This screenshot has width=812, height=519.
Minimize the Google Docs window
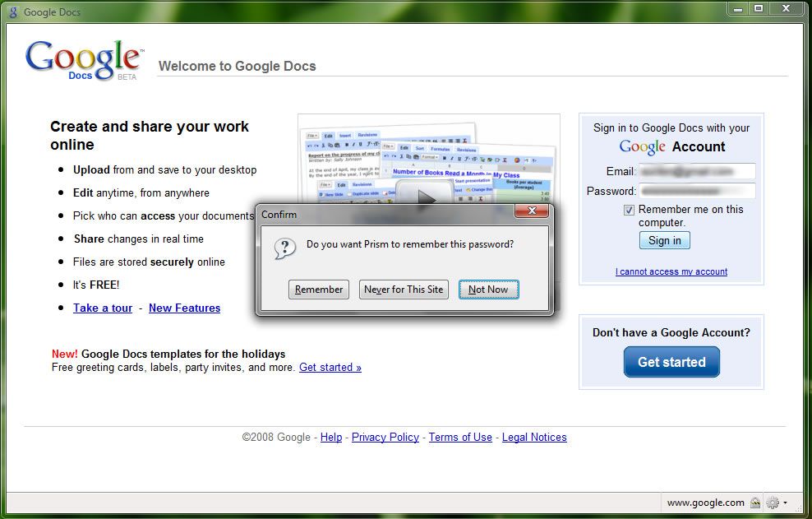click(738, 9)
